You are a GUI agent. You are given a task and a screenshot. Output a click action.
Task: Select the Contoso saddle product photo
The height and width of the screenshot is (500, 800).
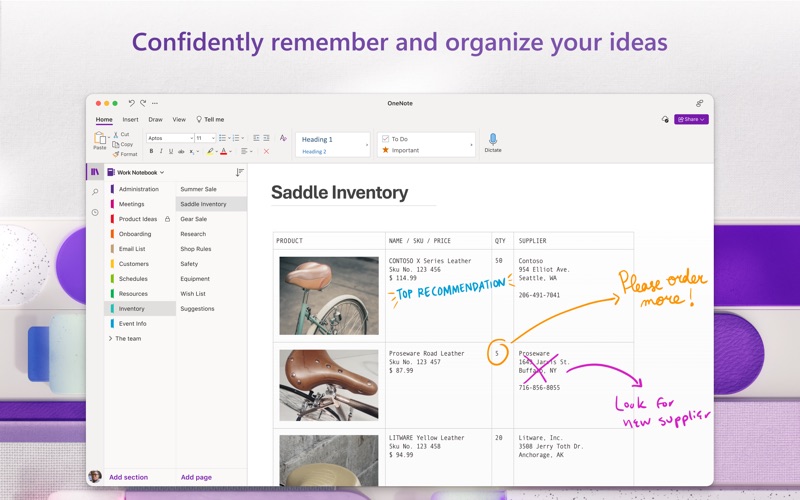pyautogui.click(x=329, y=295)
